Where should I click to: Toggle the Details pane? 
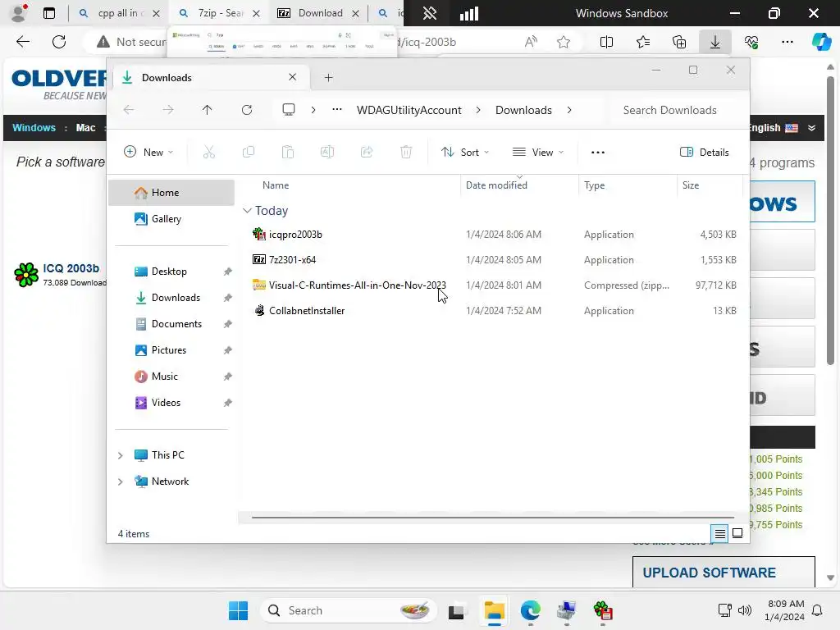[705, 152]
